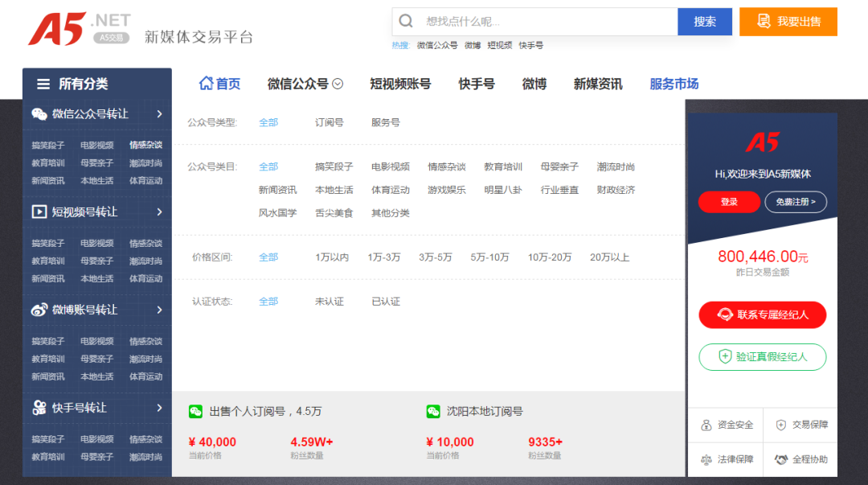Select 20万以上 price range

pyautogui.click(x=609, y=257)
